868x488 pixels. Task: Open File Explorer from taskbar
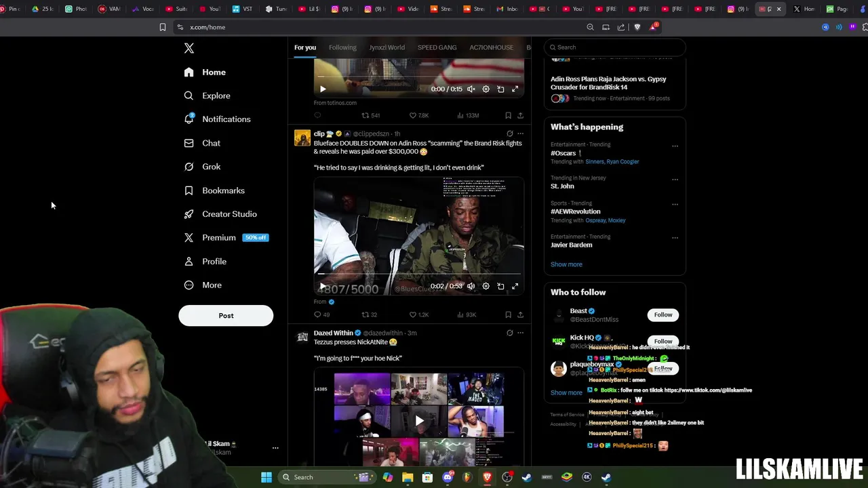[408, 477]
